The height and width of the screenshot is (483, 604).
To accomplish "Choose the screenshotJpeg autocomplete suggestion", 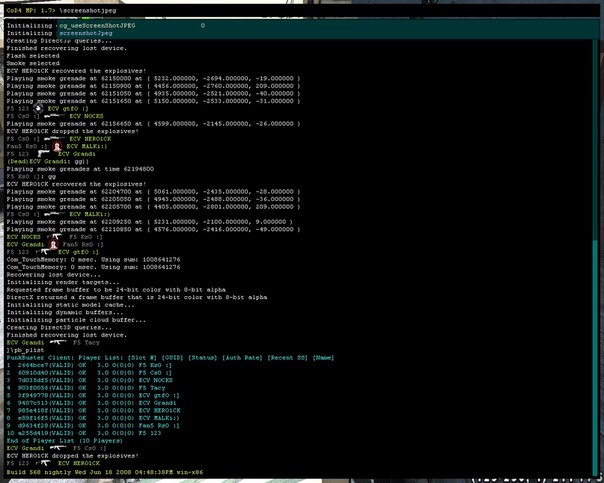I will (86, 34).
